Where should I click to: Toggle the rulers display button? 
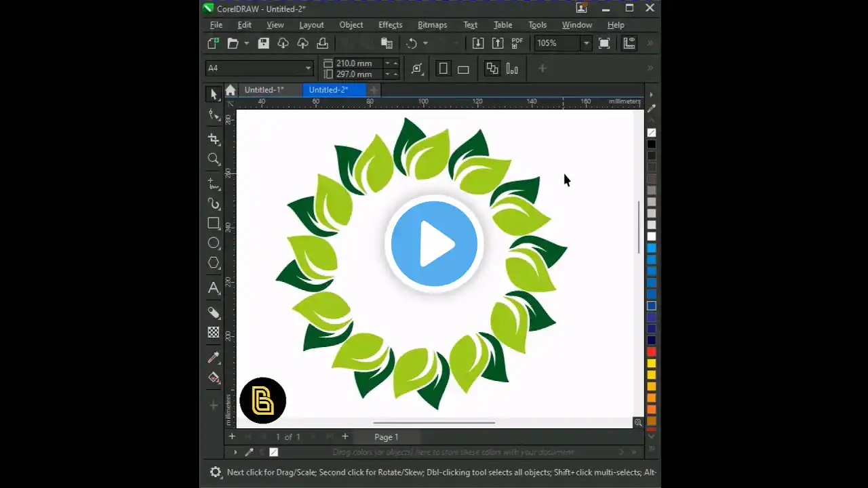tap(629, 43)
